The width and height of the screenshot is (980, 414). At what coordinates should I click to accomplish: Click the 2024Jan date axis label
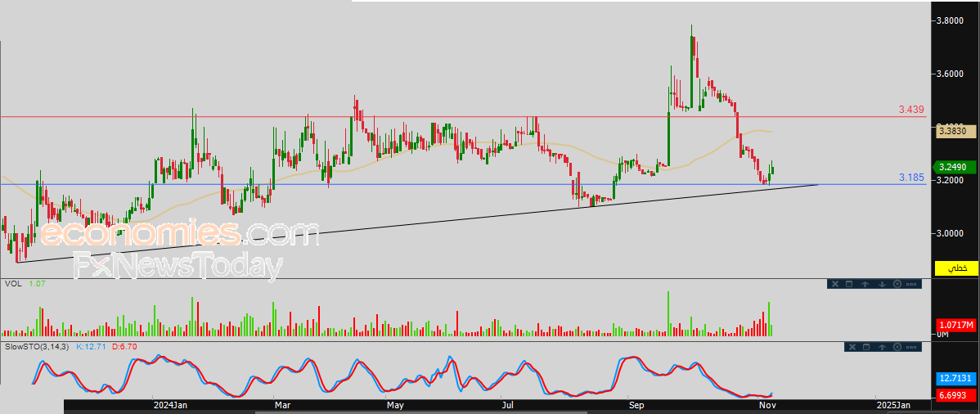[x=171, y=405]
